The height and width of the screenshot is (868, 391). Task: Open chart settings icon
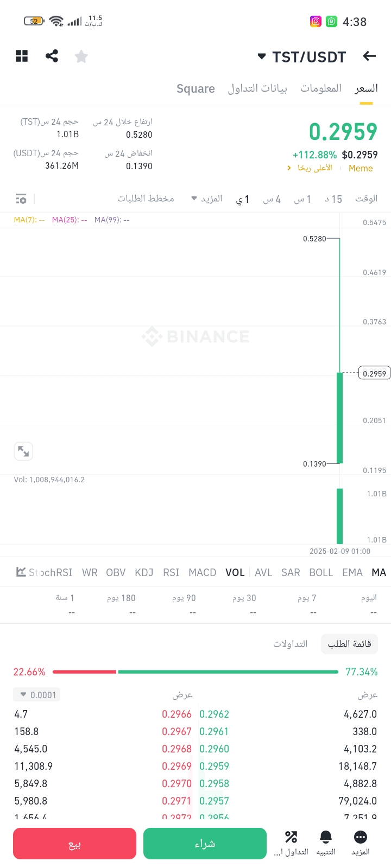pos(21,199)
